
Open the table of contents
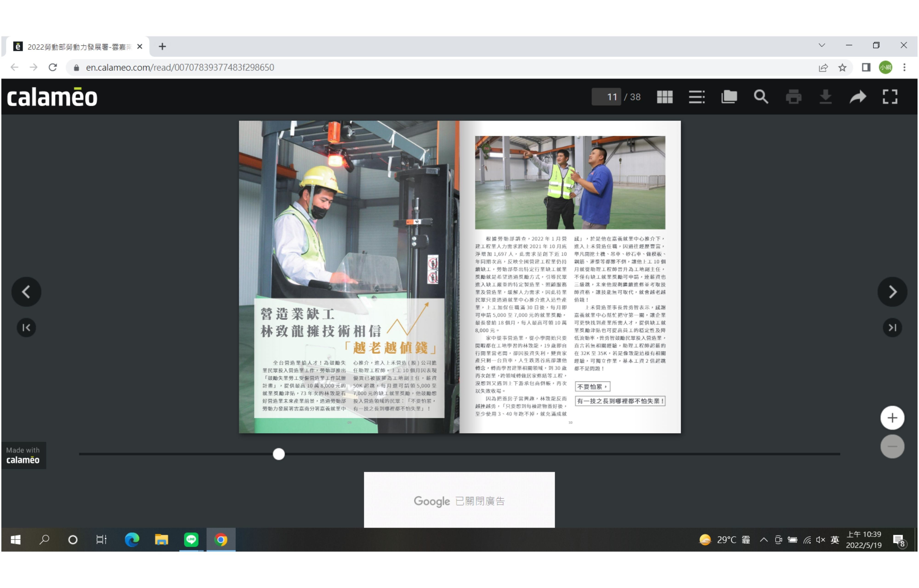pyautogui.click(x=696, y=97)
